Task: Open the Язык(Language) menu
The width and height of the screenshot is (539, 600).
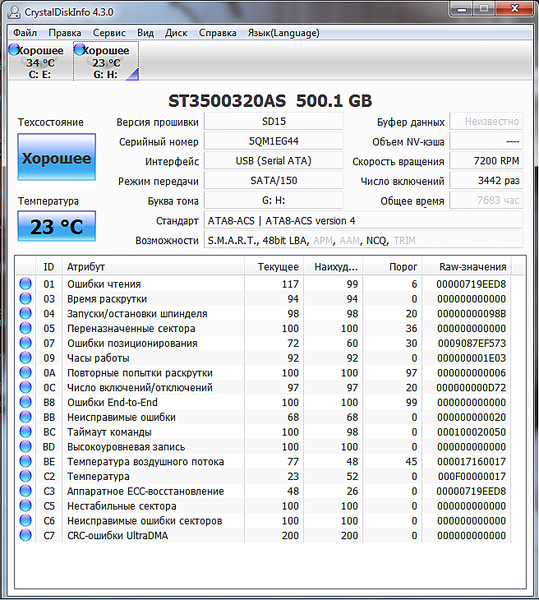Action: pos(283,33)
